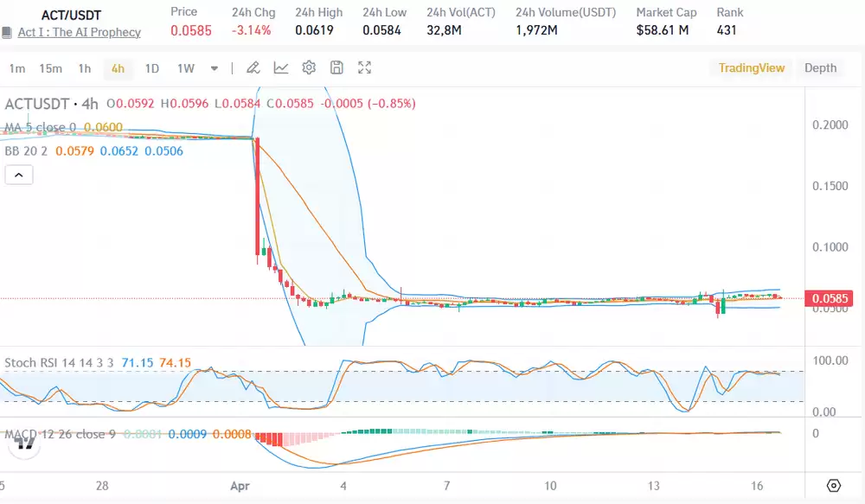Select the TradingView tab

[x=751, y=67]
